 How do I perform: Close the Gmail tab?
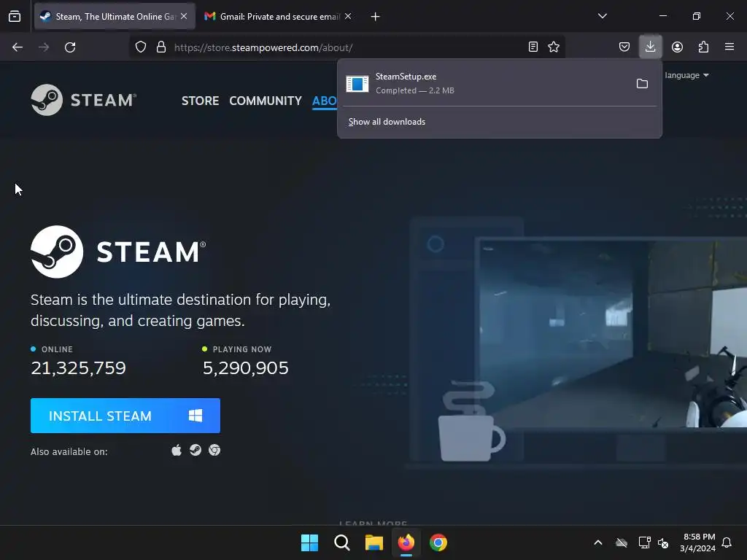[x=348, y=16]
